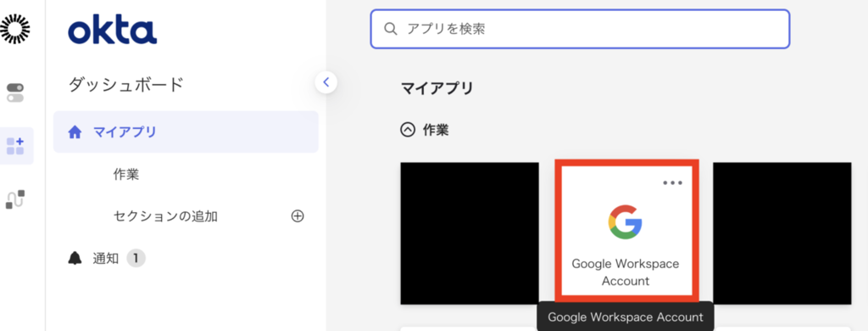Image resolution: width=868 pixels, height=331 pixels.
Task: Click the home icon beside マイアプリ
Action: 75,132
